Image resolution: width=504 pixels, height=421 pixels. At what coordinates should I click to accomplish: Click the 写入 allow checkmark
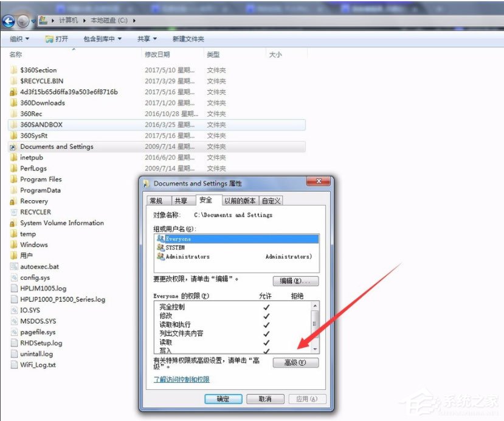click(266, 352)
